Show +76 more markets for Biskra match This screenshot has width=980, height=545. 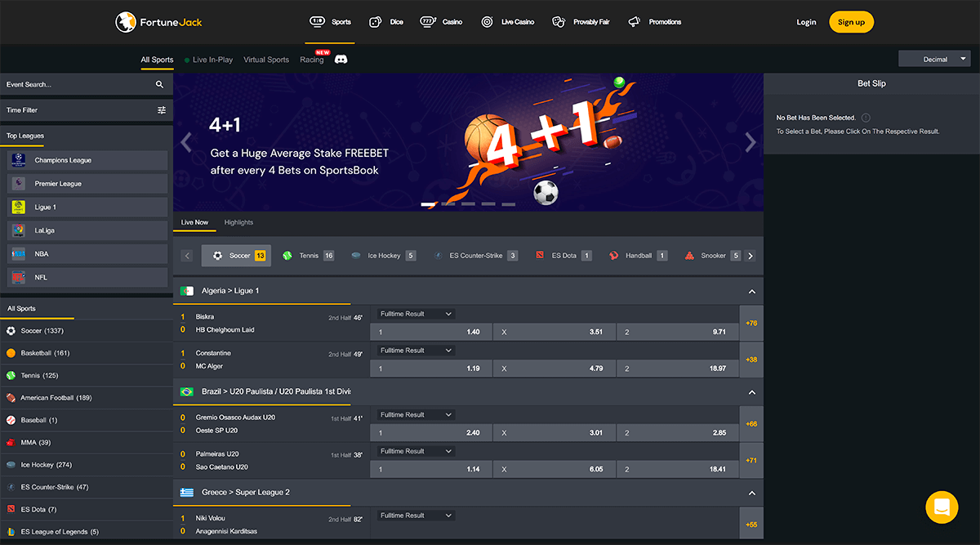751,323
